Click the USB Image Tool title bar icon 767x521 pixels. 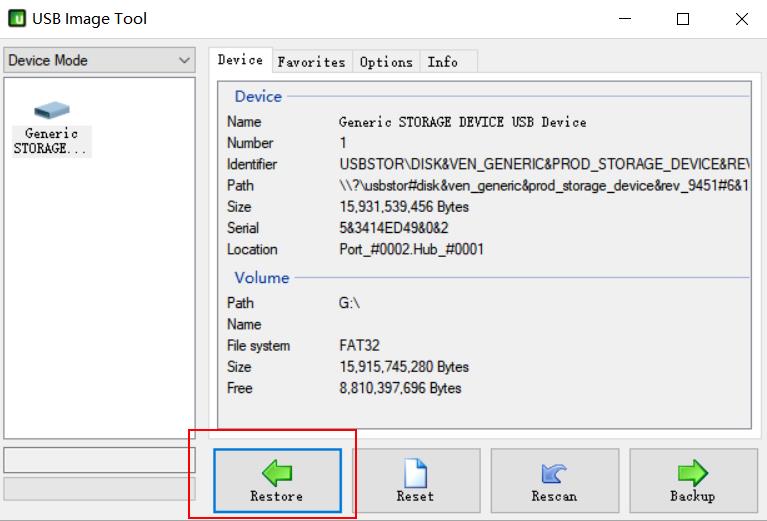tap(17, 19)
